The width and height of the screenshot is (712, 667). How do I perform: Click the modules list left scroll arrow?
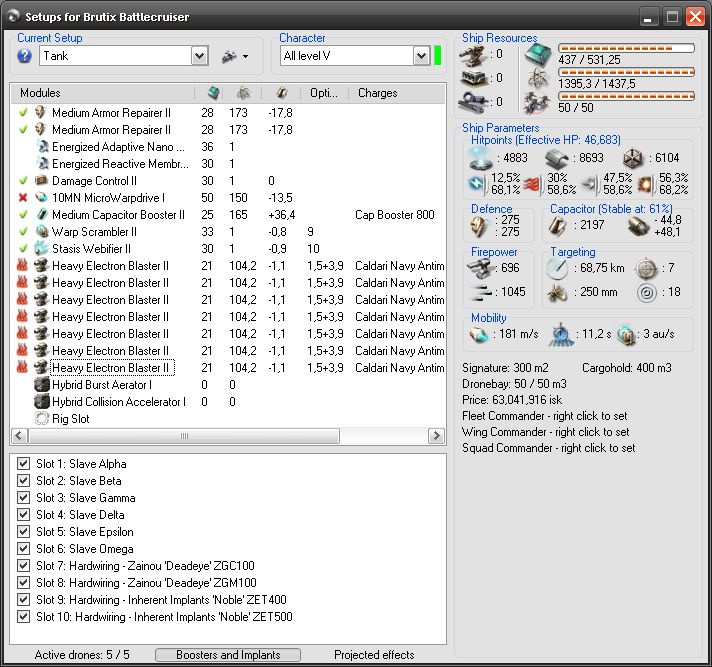click(x=19, y=436)
